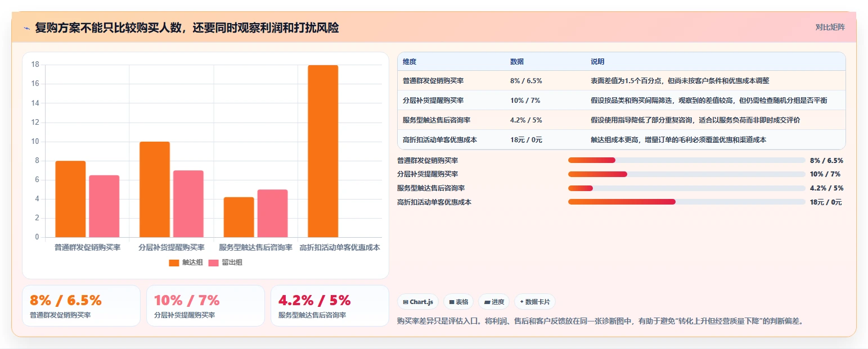This screenshot has width=868, height=349.
Task: Toggle the 留出组 legend color swatch
Action: [x=213, y=262]
